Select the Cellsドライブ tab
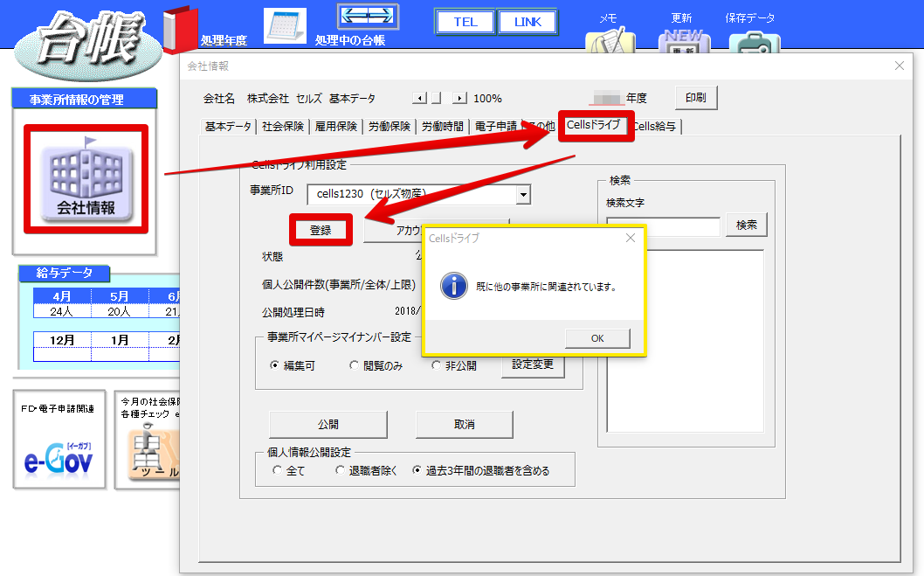 coord(593,125)
